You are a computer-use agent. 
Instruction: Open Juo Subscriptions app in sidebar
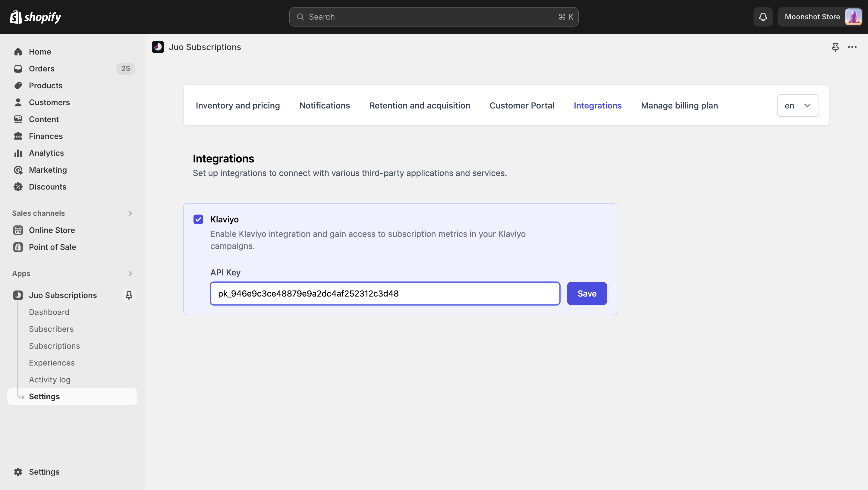pos(63,295)
